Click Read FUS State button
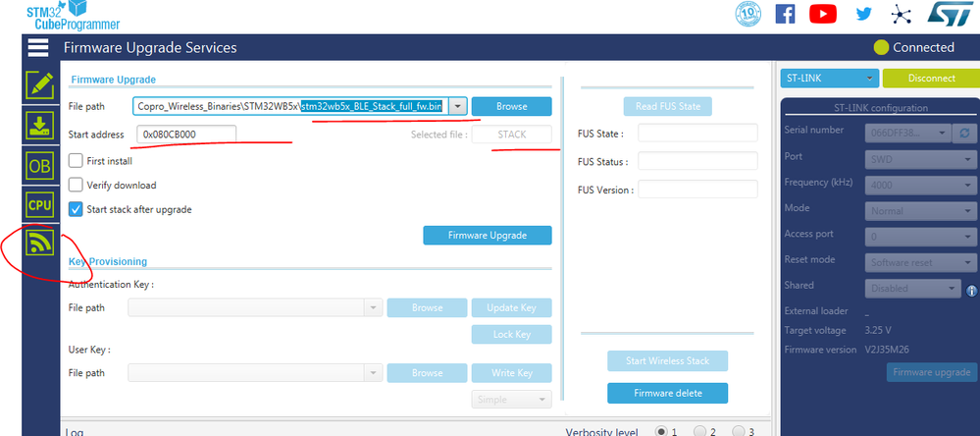Image resolution: width=980 pixels, height=436 pixels. coord(667,106)
